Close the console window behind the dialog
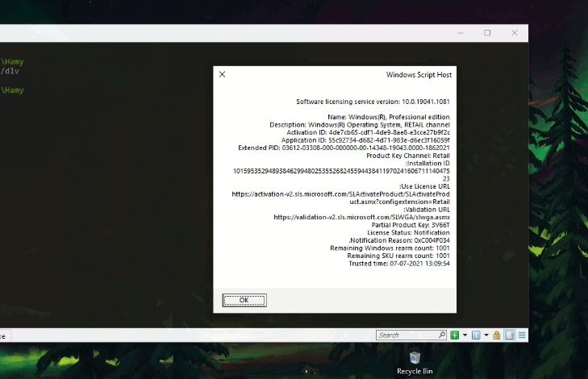The height and width of the screenshot is (379, 588). pyautogui.click(x=515, y=33)
